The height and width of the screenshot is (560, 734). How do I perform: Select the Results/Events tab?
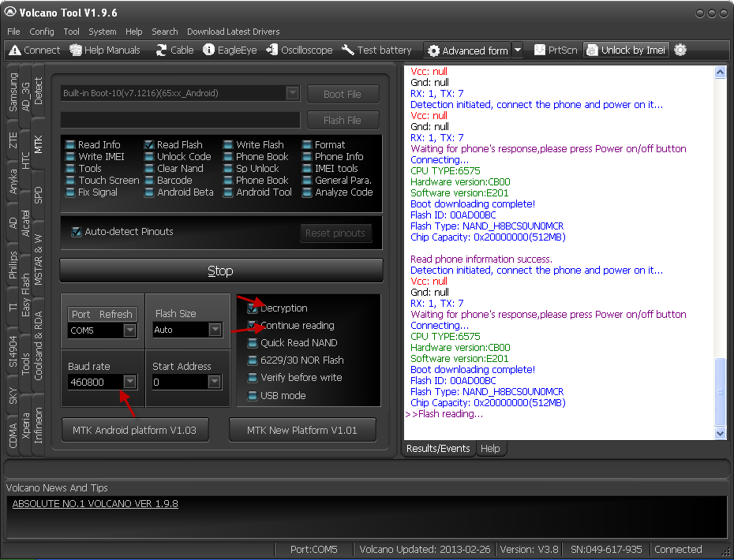click(x=438, y=449)
